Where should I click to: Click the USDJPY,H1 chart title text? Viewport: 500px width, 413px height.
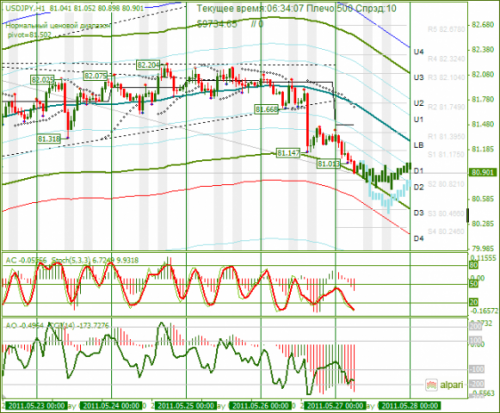click(26, 8)
